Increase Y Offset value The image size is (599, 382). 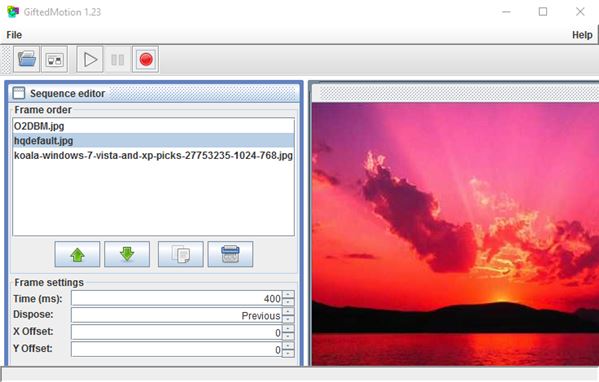pos(288,346)
